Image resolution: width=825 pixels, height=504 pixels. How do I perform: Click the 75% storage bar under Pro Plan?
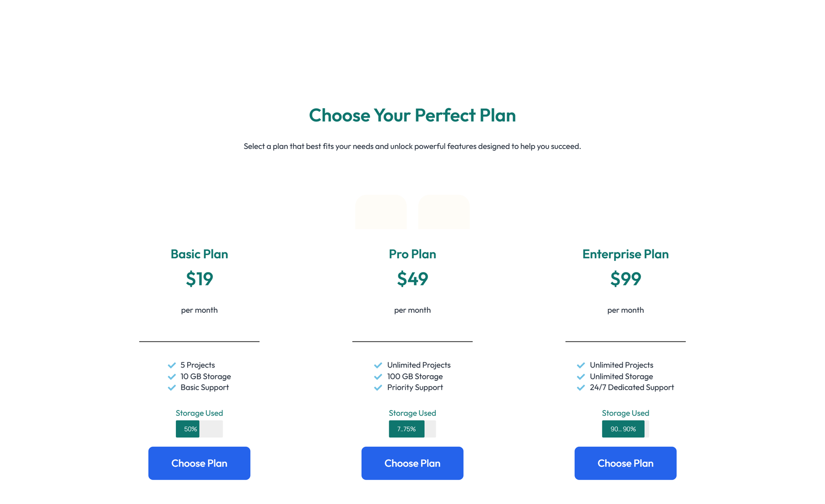pyautogui.click(x=406, y=429)
